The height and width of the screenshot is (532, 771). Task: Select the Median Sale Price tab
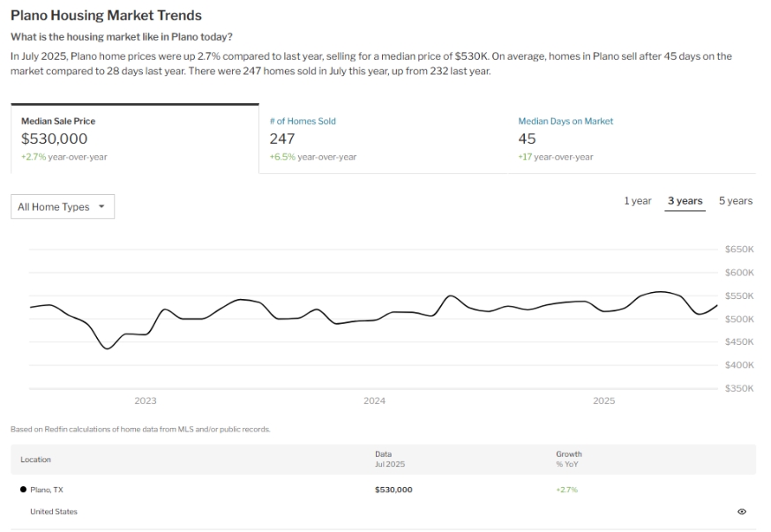(134, 139)
